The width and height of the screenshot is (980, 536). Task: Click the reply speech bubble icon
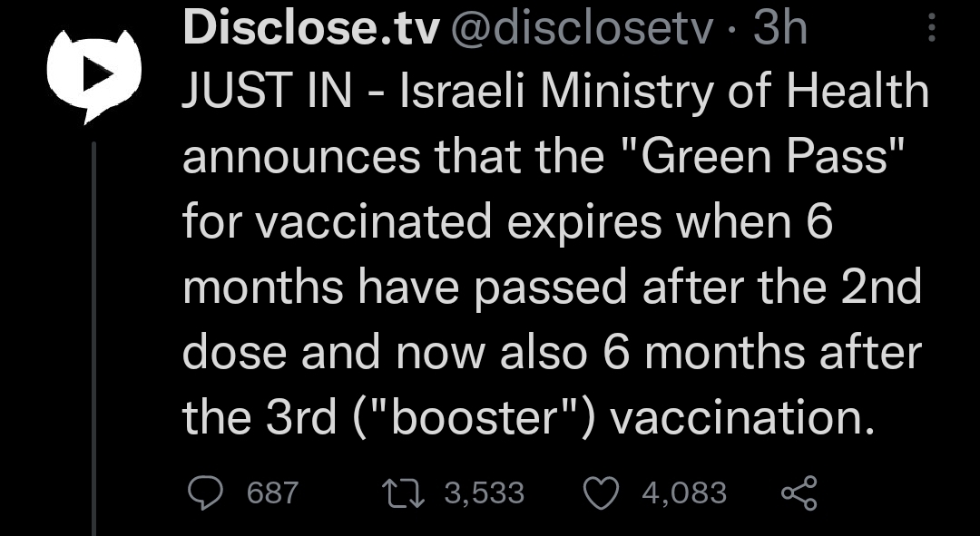206,492
